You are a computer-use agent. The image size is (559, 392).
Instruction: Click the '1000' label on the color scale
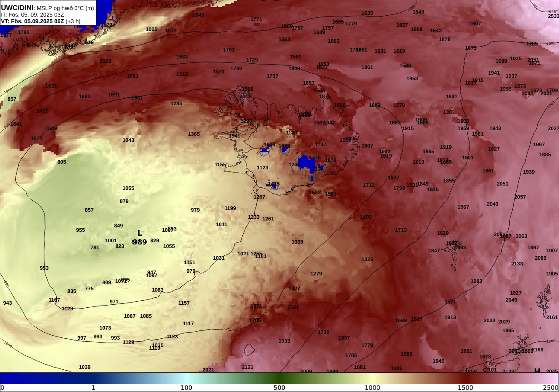pos(373,388)
